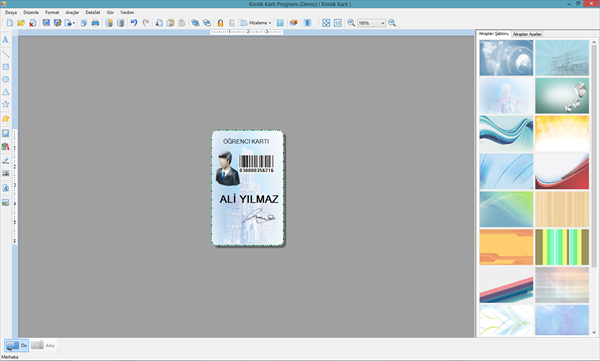600x361 pixels.
Task: Select the signature image on card
Action: 258,217
